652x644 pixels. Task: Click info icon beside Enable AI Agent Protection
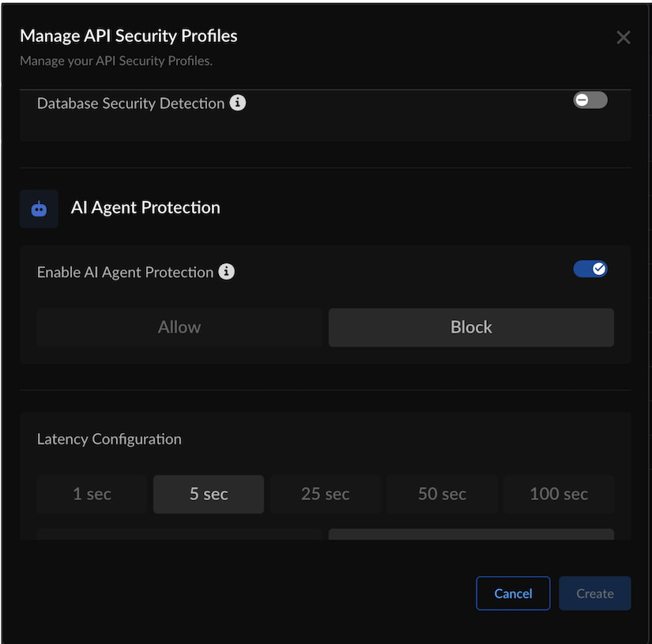click(227, 272)
